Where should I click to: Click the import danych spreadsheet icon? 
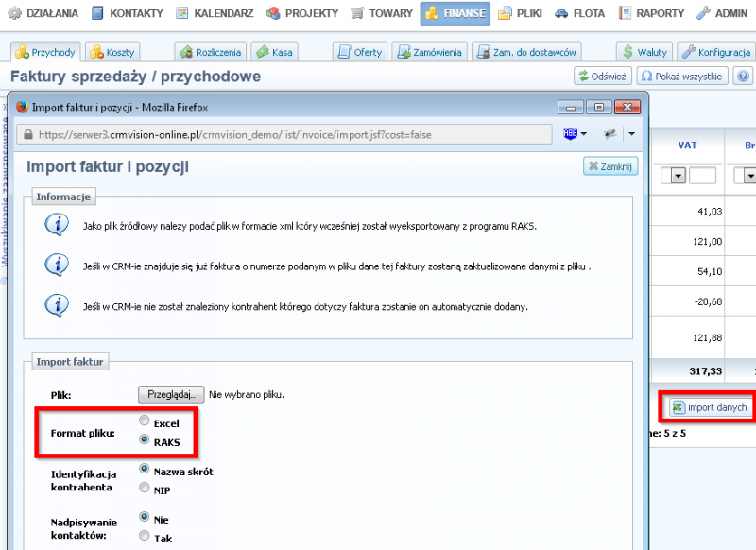[x=680, y=405]
